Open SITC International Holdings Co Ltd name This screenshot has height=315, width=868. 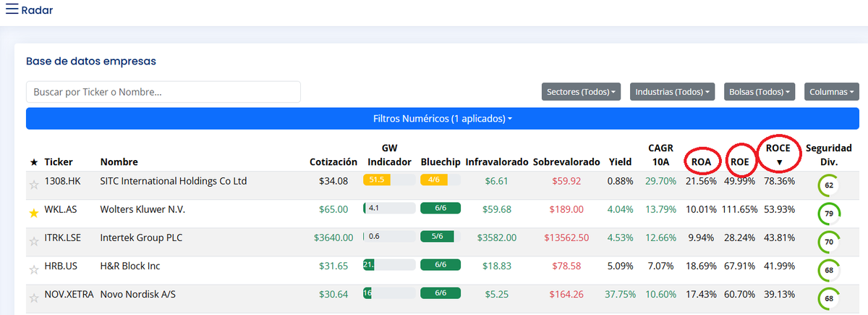pos(174,180)
